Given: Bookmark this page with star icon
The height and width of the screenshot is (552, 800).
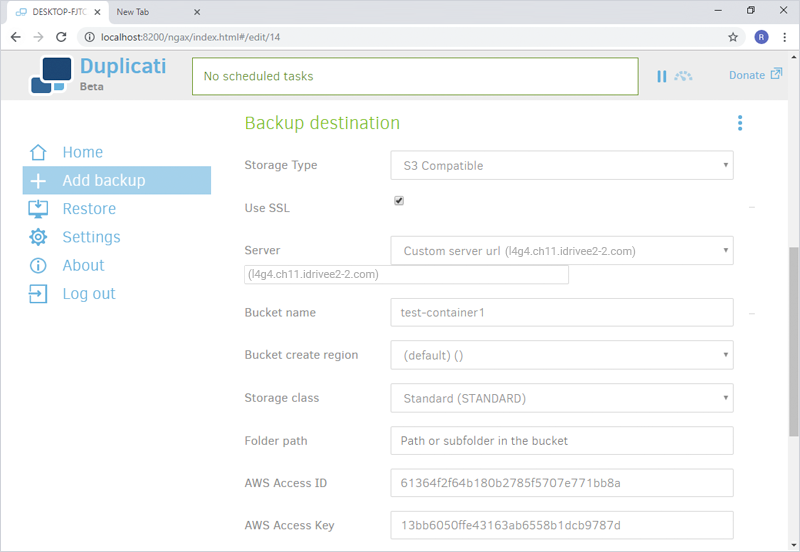Looking at the screenshot, I should tap(733, 37).
